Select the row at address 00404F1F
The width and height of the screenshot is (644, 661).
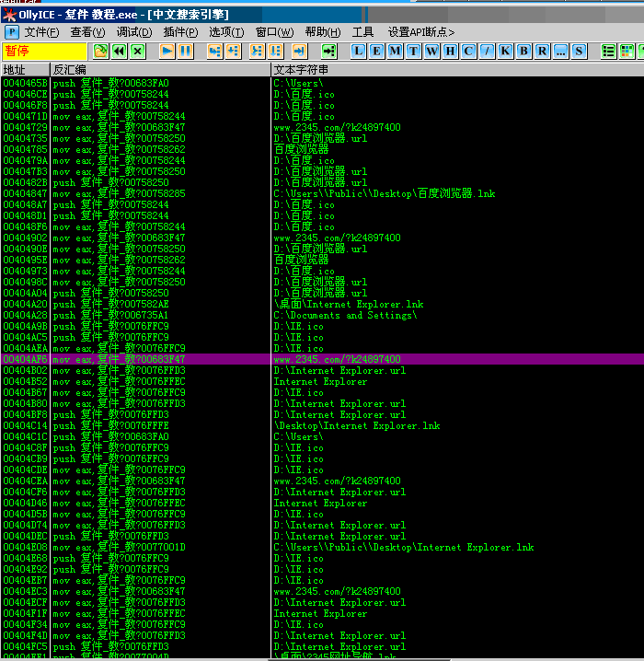(x=322, y=613)
